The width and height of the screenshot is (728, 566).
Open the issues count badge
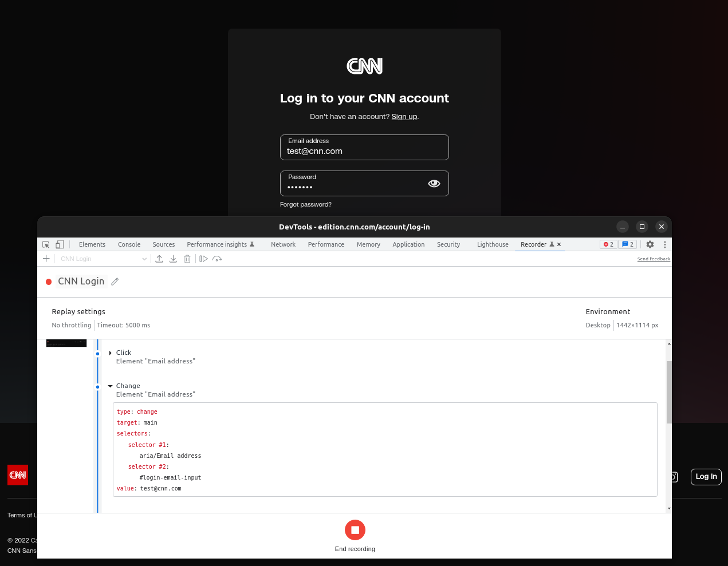pyautogui.click(x=628, y=244)
